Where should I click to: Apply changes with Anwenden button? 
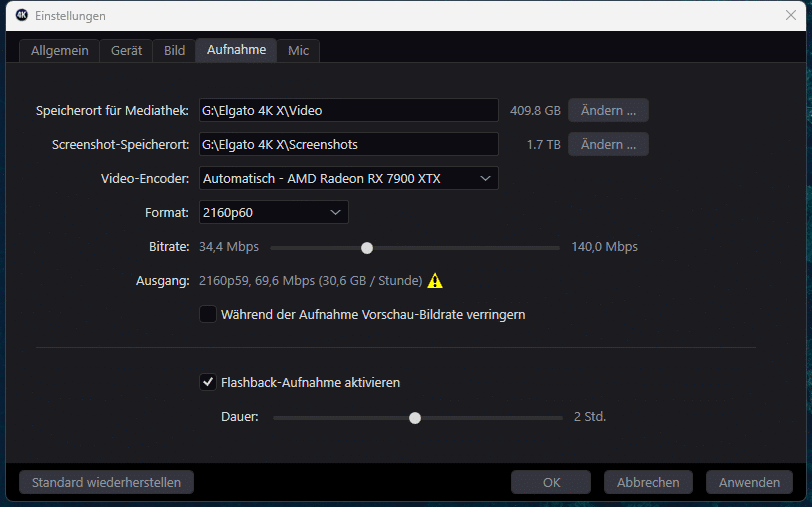coord(749,482)
